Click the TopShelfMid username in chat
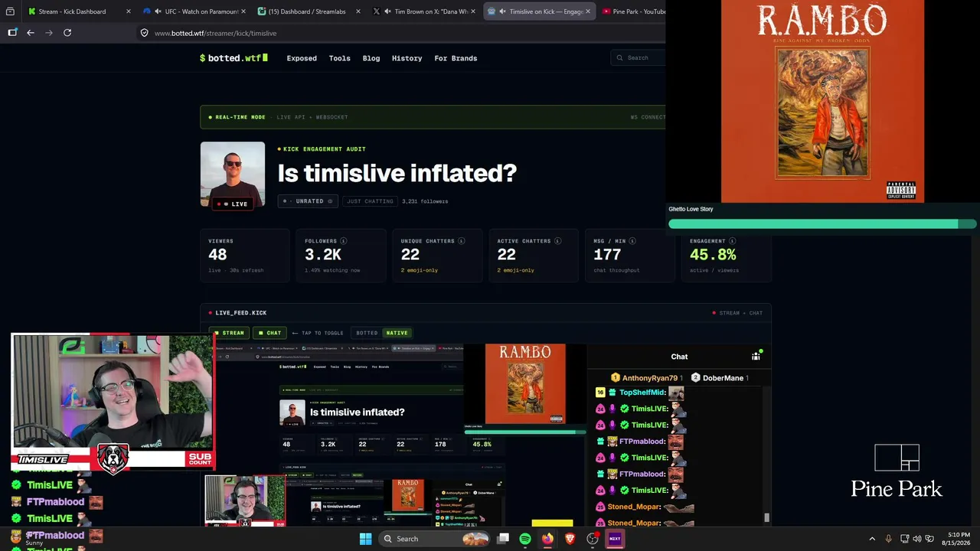 (x=642, y=393)
